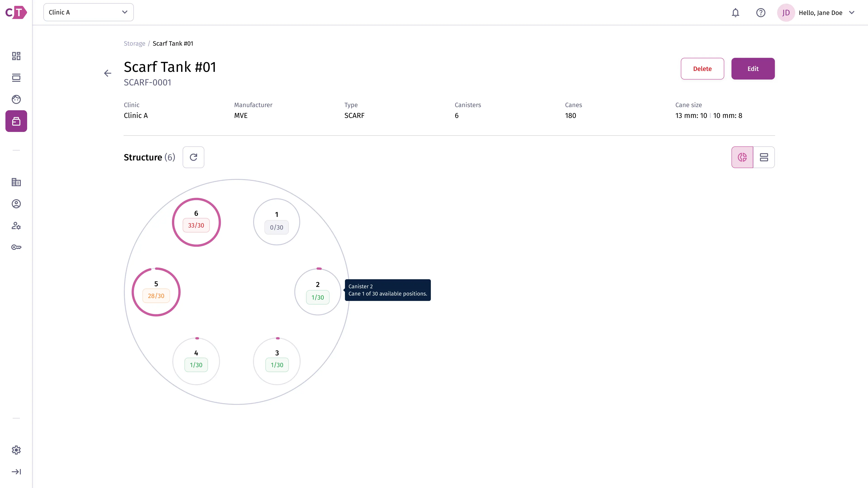
Task: Open the stacked list icon in sidebar
Action: tap(16, 78)
